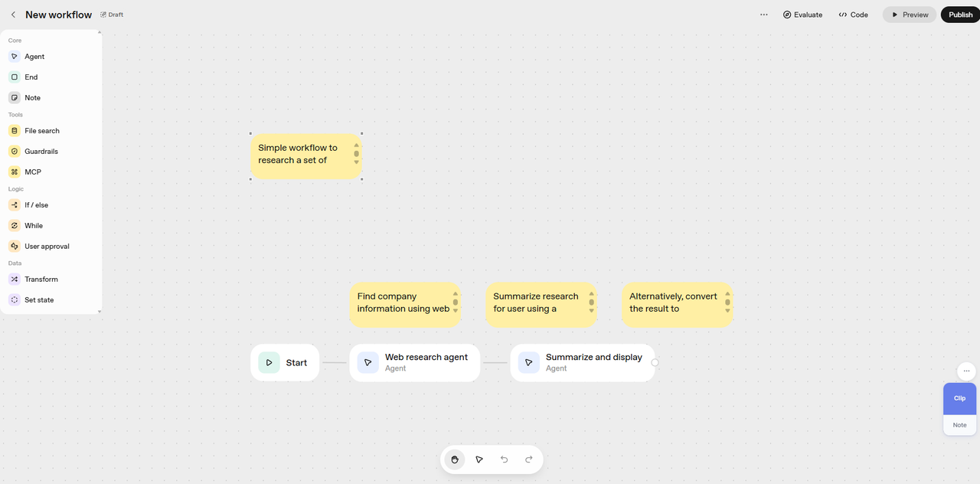The height and width of the screenshot is (484, 980).
Task: Pick the Guardrails tool icon
Action: (15, 152)
